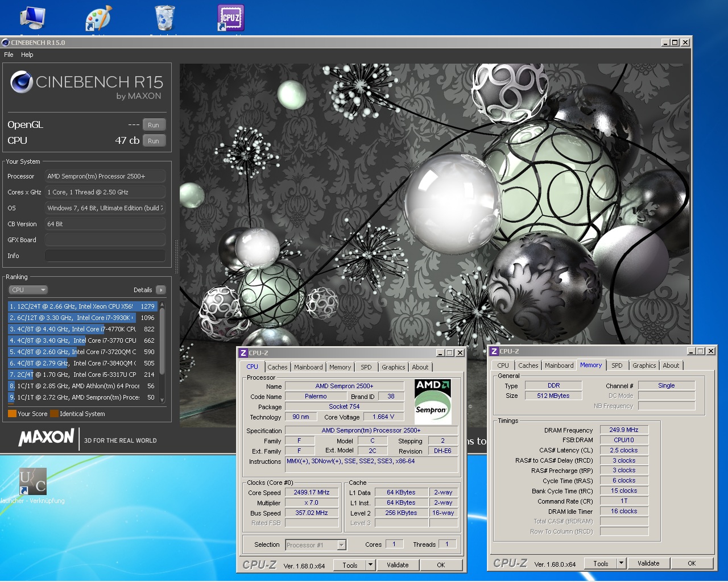Open the Launcher - Verknüpfung desktop shortcut

32,481
